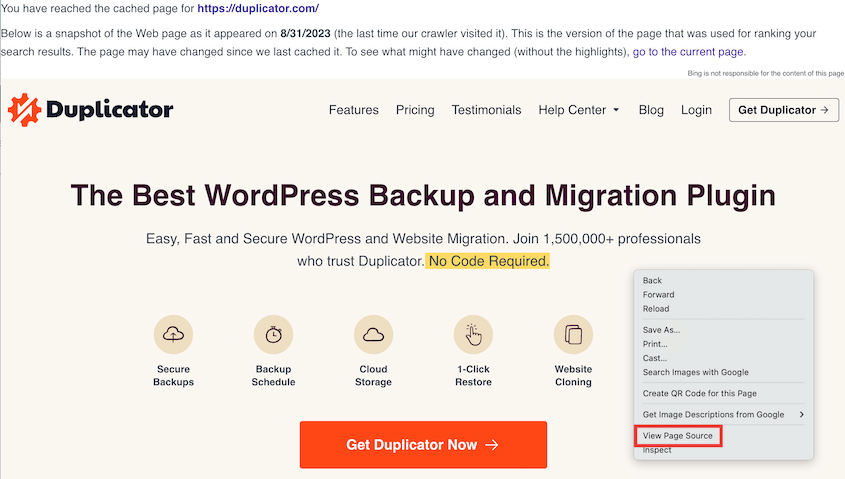Select Inspect in the context menu
The width and height of the screenshot is (845, 479).
[657, 450]
